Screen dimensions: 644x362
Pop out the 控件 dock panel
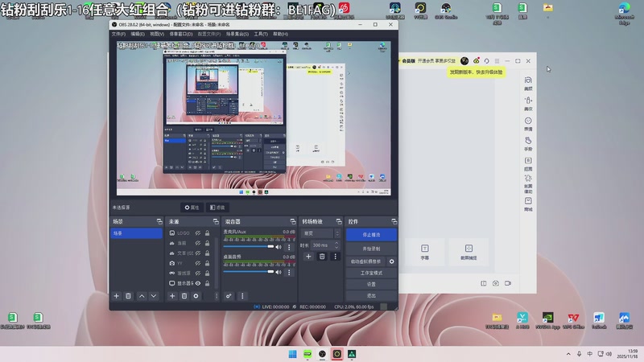[x=394, y=222]
